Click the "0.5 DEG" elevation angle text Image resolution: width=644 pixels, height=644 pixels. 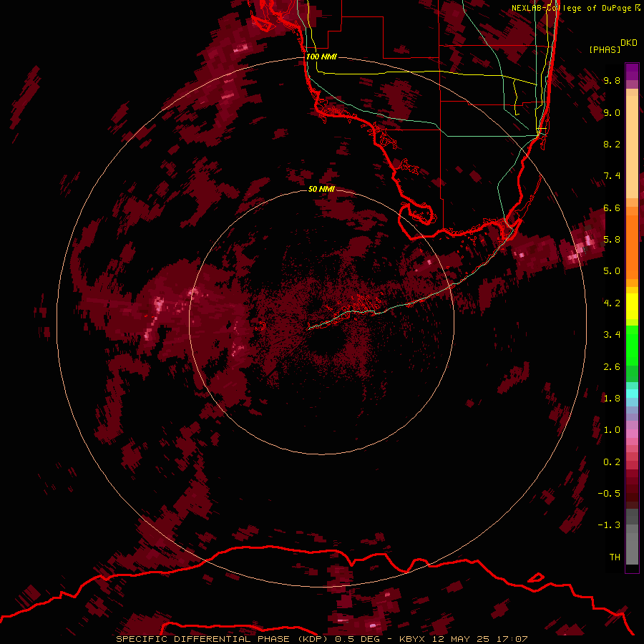click(x=357, y=639)
